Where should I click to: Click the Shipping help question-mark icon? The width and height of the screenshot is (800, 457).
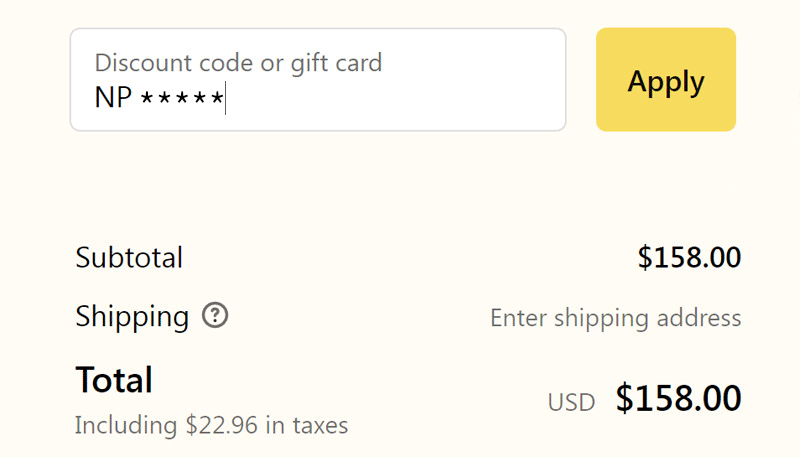click(215, 316)
